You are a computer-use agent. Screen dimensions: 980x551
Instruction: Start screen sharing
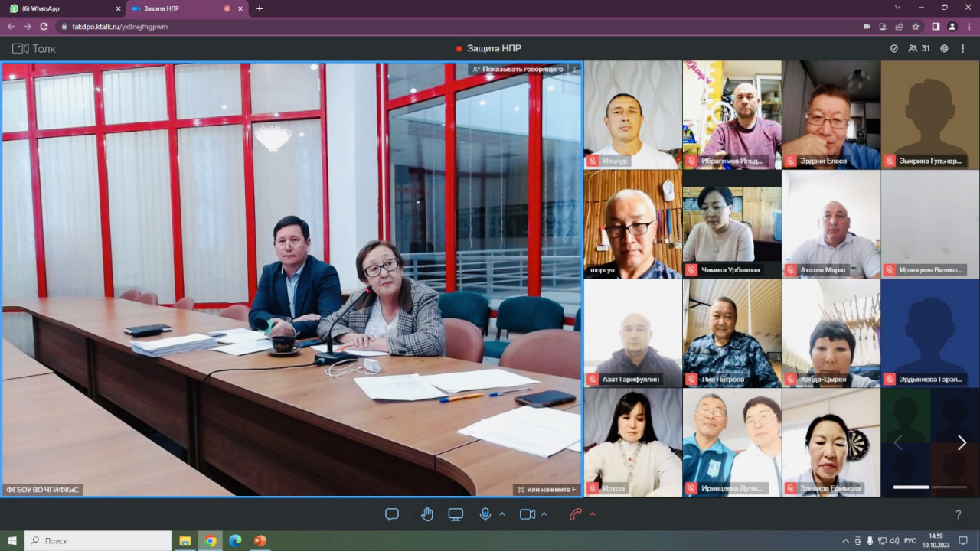(456, 514)
